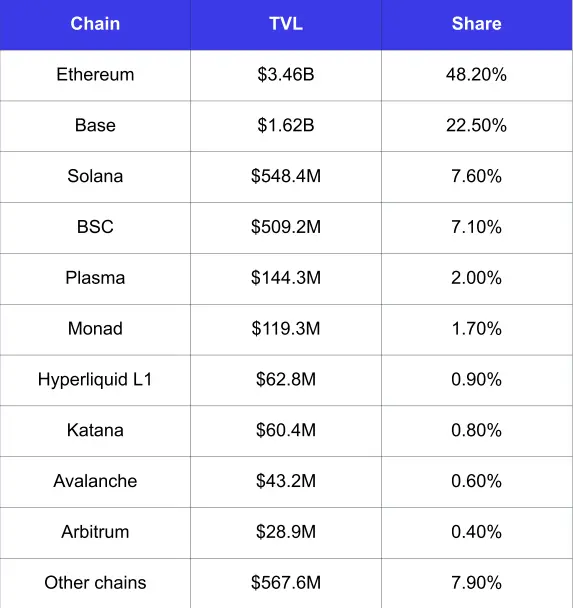
Task: Select the Monad chain cell
Action: 95,328
